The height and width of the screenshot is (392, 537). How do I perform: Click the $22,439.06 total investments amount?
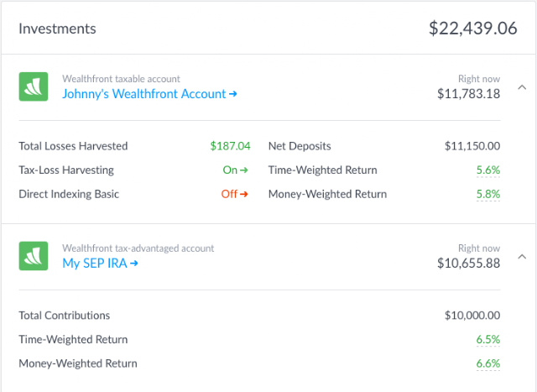472,29
